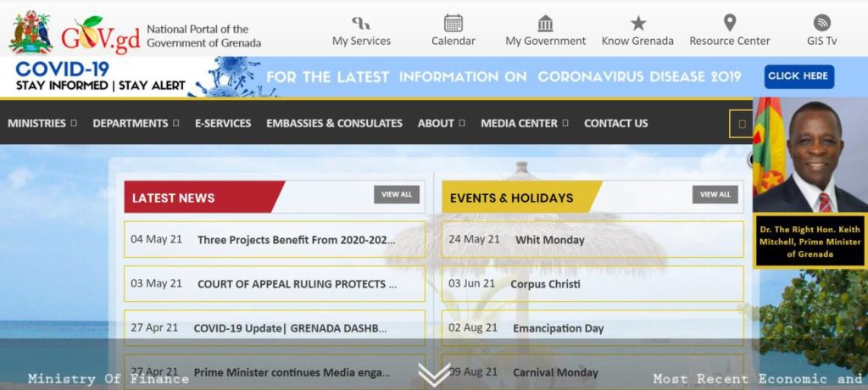Viewport: 868px width, 390px height.
Task: Click the yellow-bordered icon in navigation bar
Action: point(742,124)
